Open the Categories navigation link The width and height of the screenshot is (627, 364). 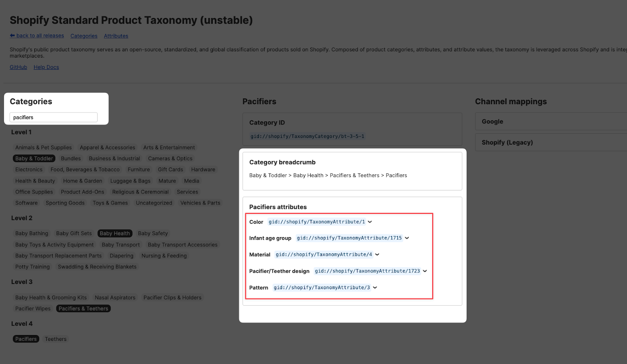pyautogui.click(x=84, y=36)
